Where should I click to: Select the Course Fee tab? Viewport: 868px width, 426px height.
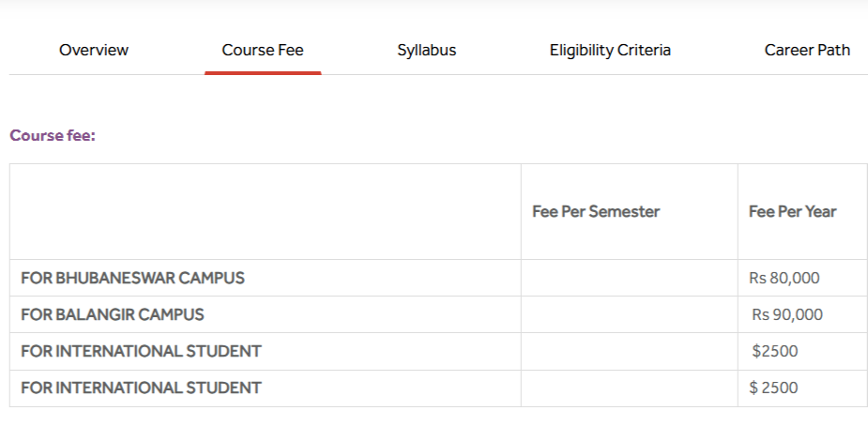click(x=263, y=51)
